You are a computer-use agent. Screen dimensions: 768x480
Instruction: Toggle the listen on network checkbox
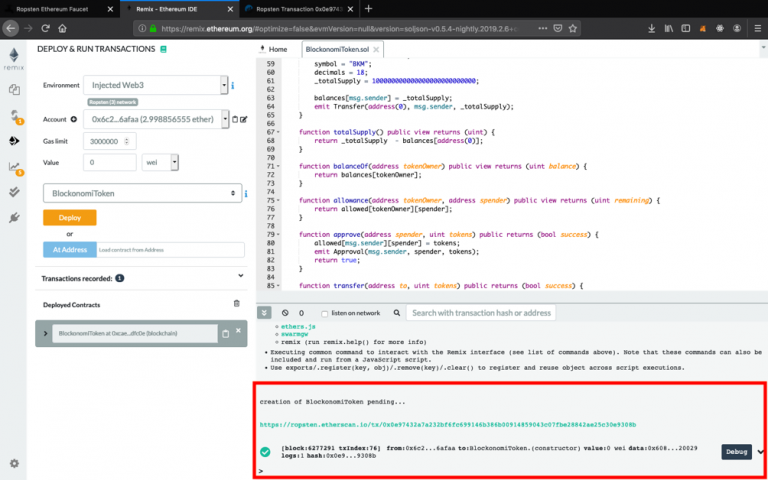pyautogui.click(x=324, y=313)
